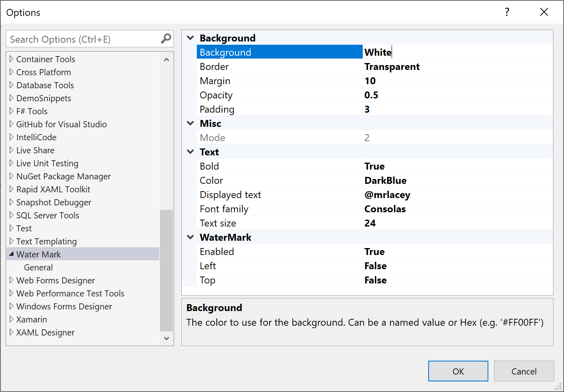Expand the Live Share node

[x=11, y=150]
